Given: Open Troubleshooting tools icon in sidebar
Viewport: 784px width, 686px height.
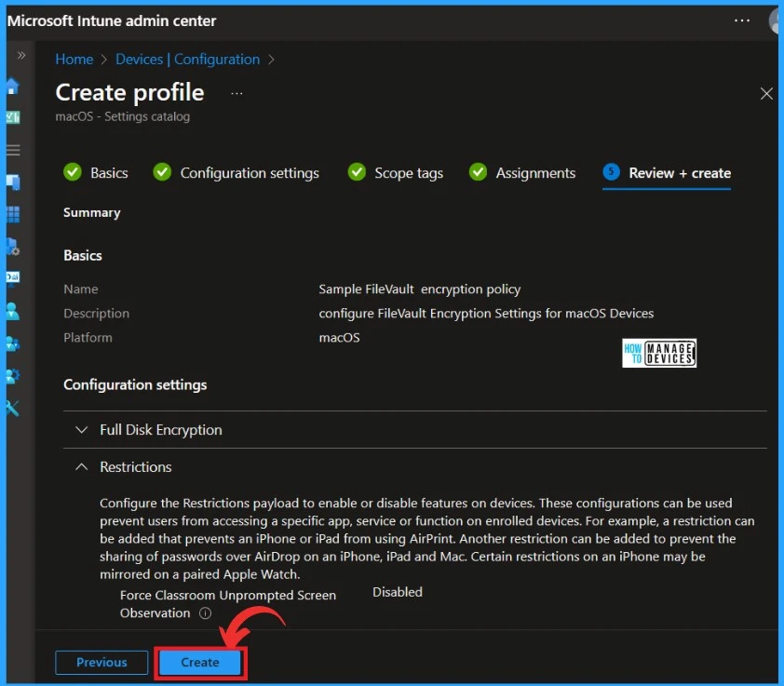Looking at the screenshot, I should pos(13,409).
